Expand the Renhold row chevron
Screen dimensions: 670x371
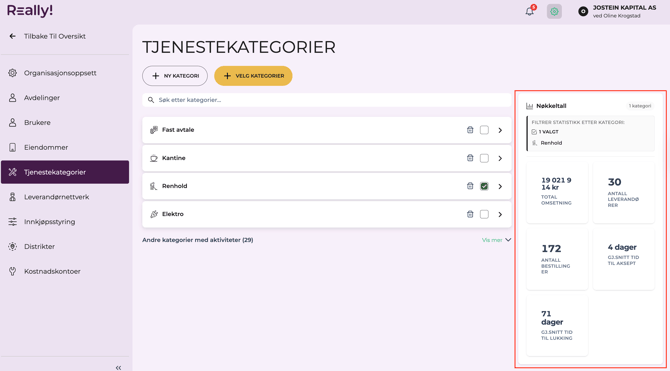(500, 186)
